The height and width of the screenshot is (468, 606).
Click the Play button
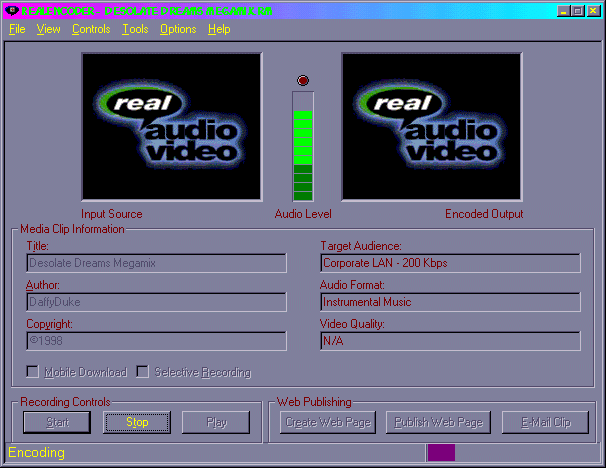(216, 422)
